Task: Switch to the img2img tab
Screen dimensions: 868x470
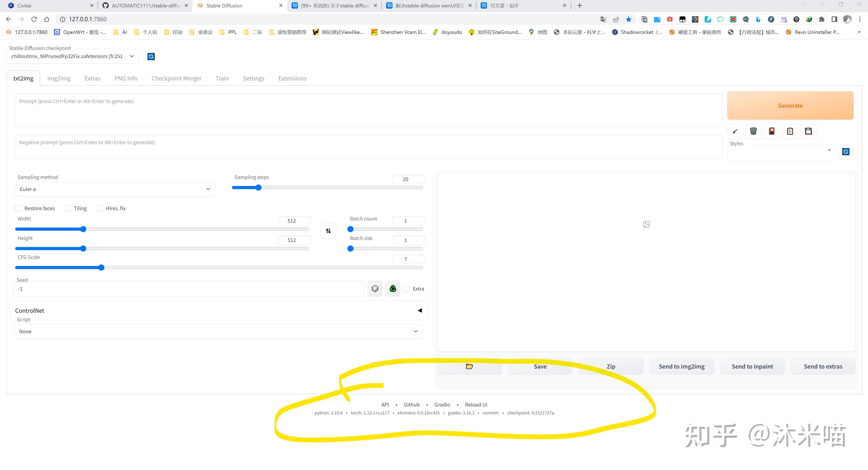Action: pyautogui.click(x=59, y=78)
